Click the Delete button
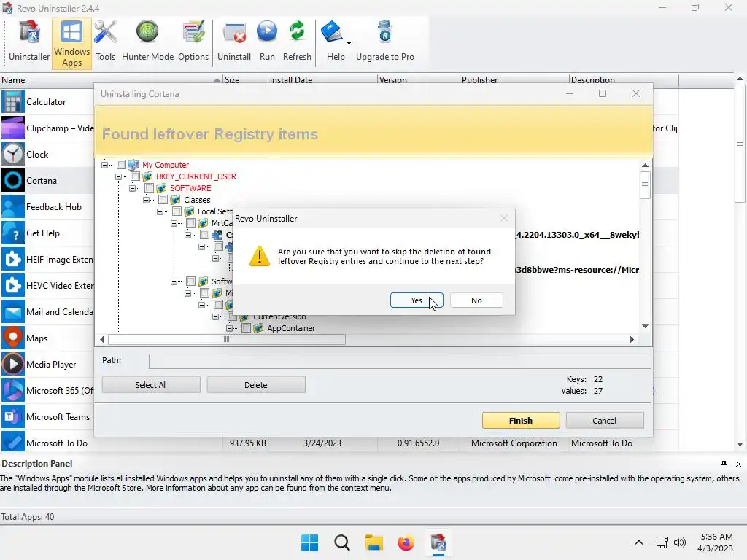This screenshot has height=560, width=747. [x=256, y=385]
